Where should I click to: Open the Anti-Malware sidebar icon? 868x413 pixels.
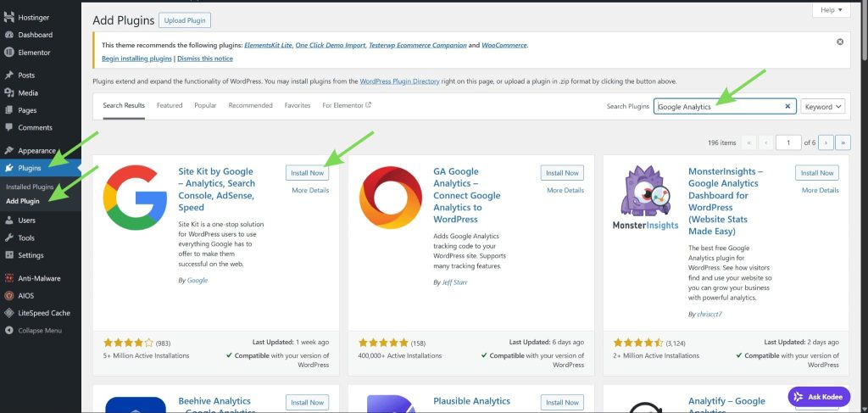coord(8,278)
